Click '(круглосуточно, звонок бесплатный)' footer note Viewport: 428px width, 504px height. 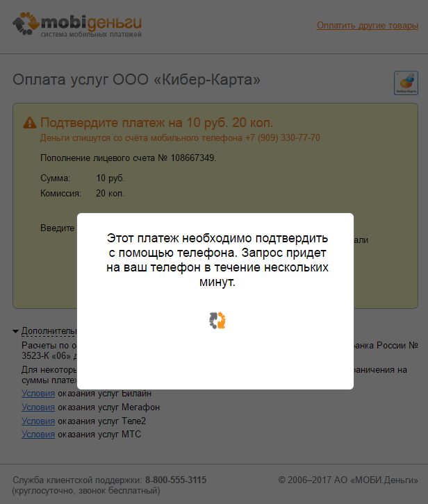(86, 491)
